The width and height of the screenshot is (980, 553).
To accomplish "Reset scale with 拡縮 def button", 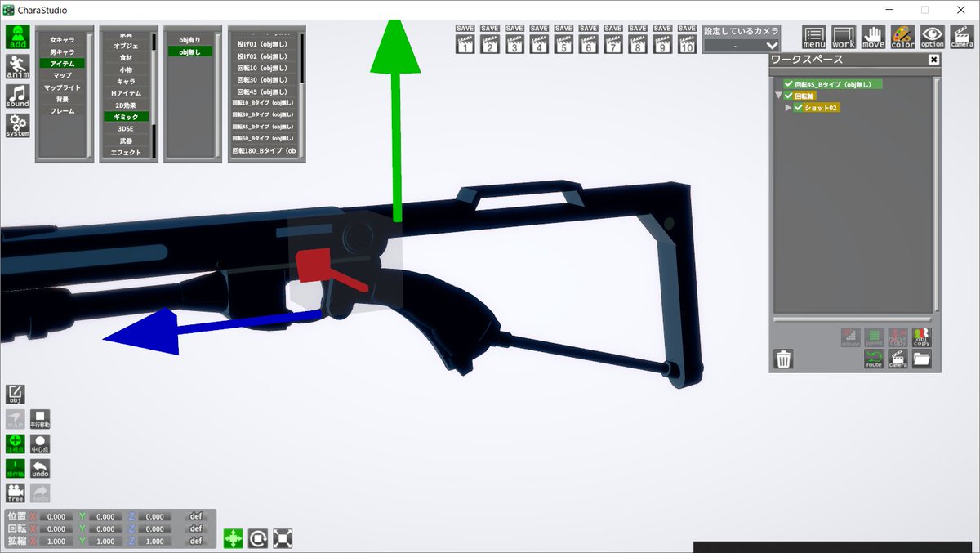I will [x=196, y=541].
